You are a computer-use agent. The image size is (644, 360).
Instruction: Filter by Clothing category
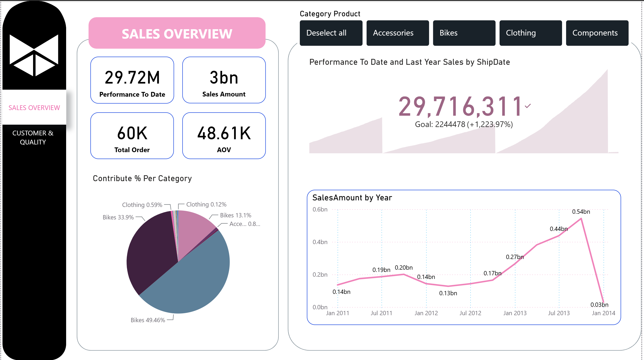point(531,33)
